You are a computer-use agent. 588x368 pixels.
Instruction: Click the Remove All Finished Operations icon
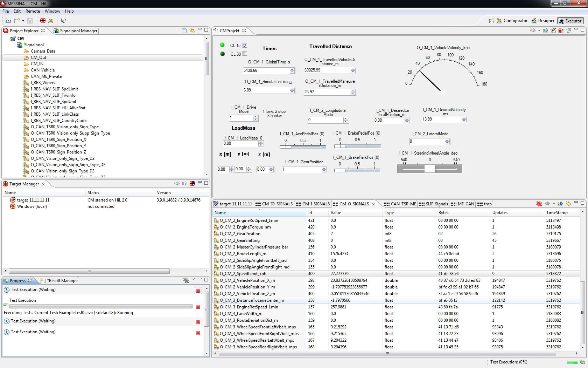186,280
